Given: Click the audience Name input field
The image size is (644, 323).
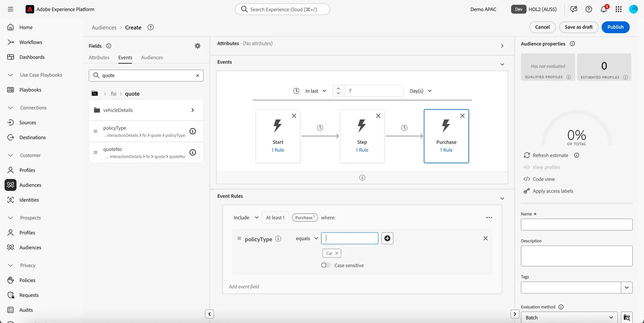Looking at the screenshot, I should (x=577, y=224).
